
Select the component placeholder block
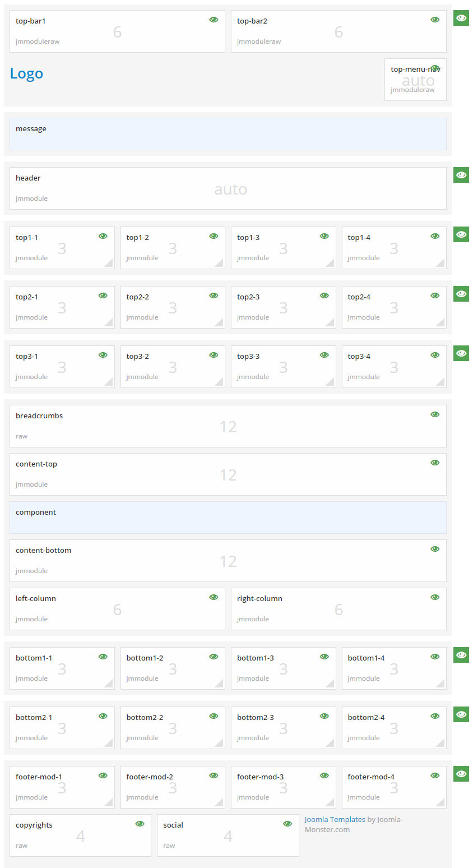[228, 517]
